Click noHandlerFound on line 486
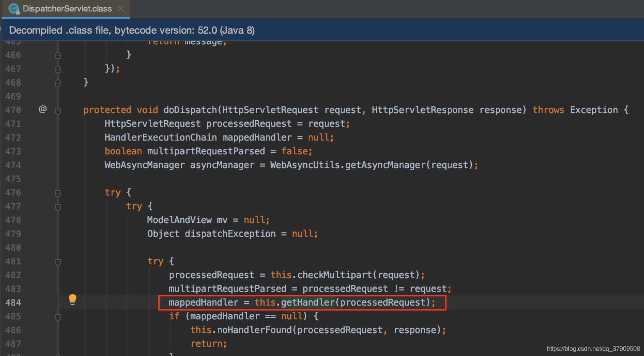This screenshot has width=644, height=356. [254, 330]
